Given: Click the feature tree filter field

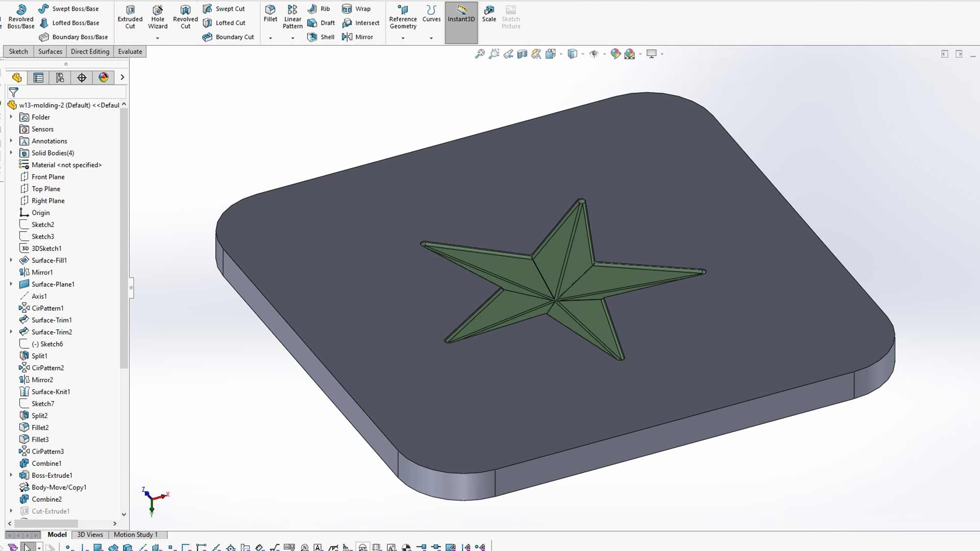Looking at the screenshot, I should pyautogui.click(x=73, y=92).
